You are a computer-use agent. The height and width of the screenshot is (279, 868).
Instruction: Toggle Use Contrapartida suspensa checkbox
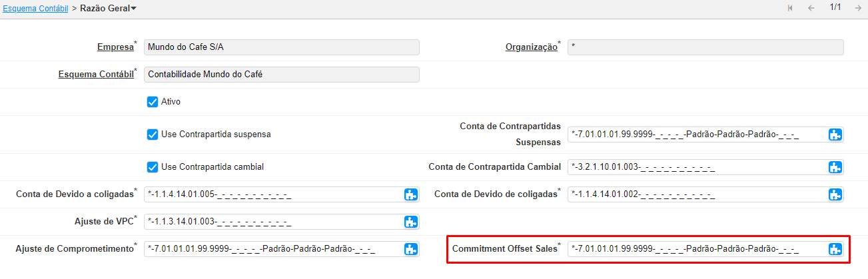click(x=152, y=134)
